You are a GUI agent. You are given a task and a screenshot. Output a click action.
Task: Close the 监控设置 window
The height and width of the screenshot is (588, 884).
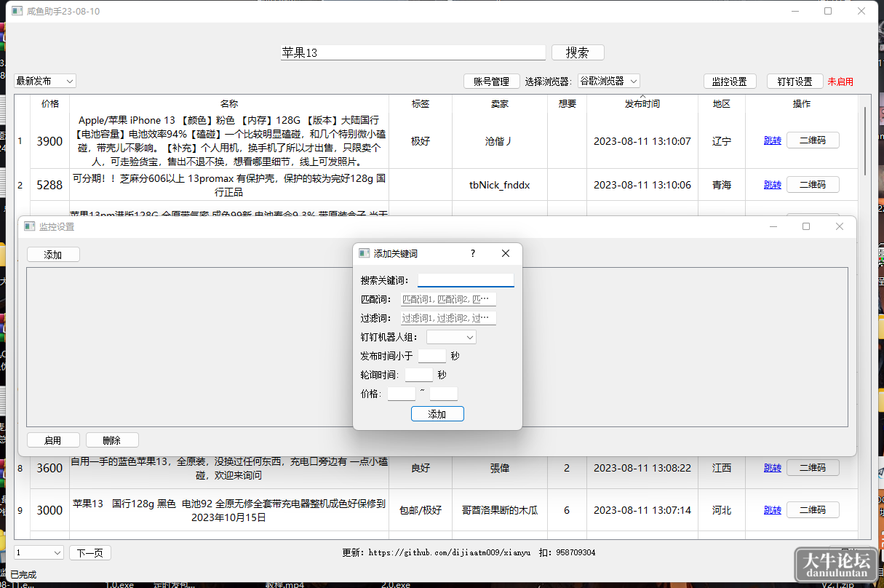[x=840, y=226]
